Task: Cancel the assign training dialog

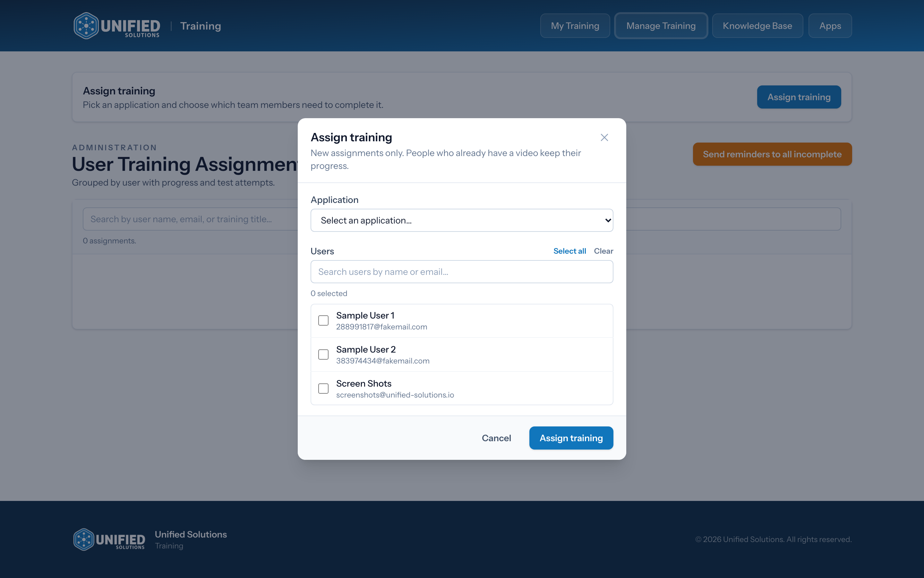Action: (496, 438)
